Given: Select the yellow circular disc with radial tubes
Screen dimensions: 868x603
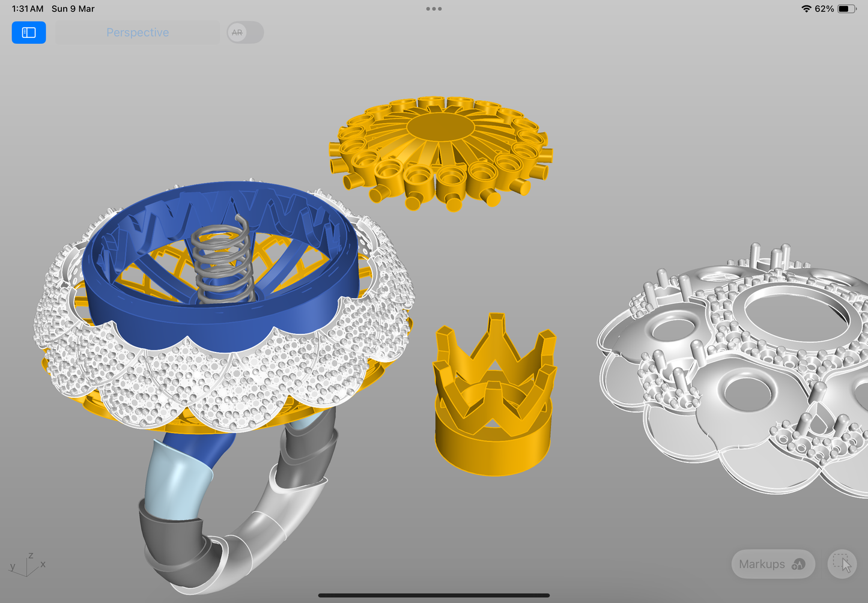Looking at the screenshot, I should pos(440,150).
